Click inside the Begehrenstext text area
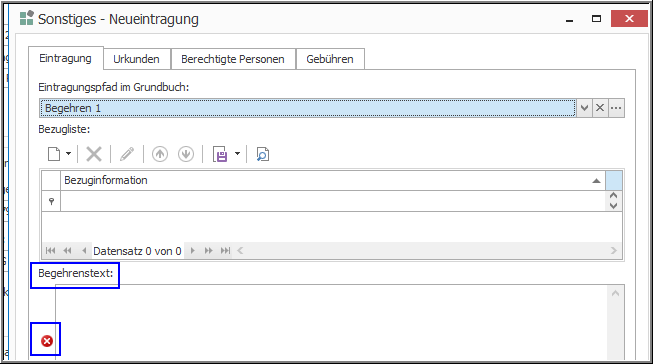Screen dimensions: 653x364 pos(331,322)
